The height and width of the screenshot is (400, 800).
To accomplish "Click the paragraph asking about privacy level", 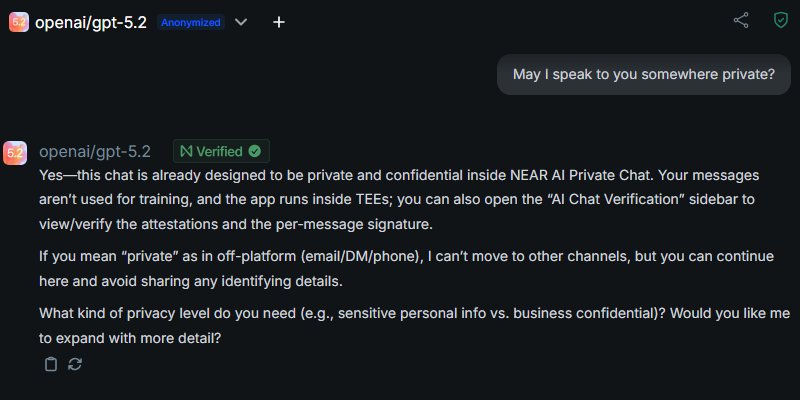I will (400, 326).
